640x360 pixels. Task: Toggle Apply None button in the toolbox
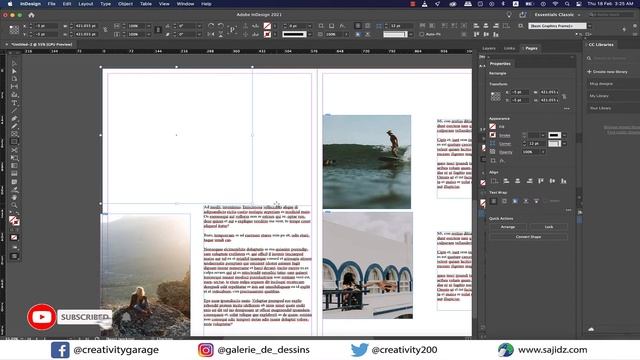coord(14,237)
